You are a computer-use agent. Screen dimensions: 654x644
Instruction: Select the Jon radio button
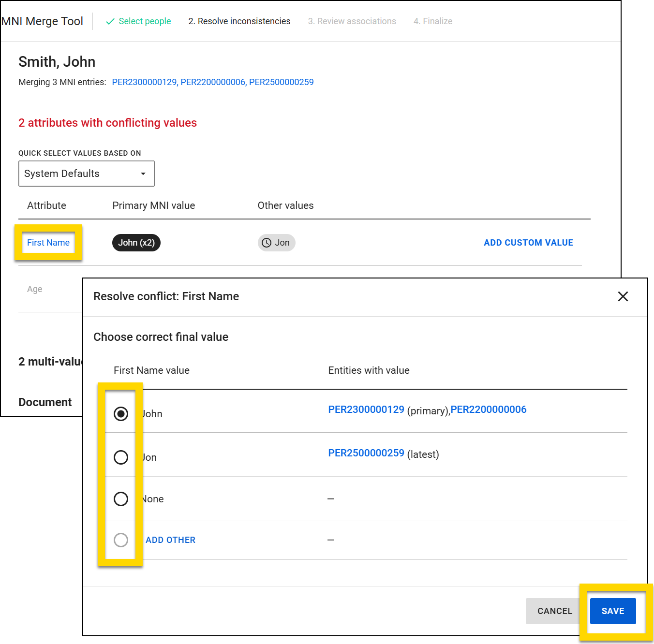[121, 457]
